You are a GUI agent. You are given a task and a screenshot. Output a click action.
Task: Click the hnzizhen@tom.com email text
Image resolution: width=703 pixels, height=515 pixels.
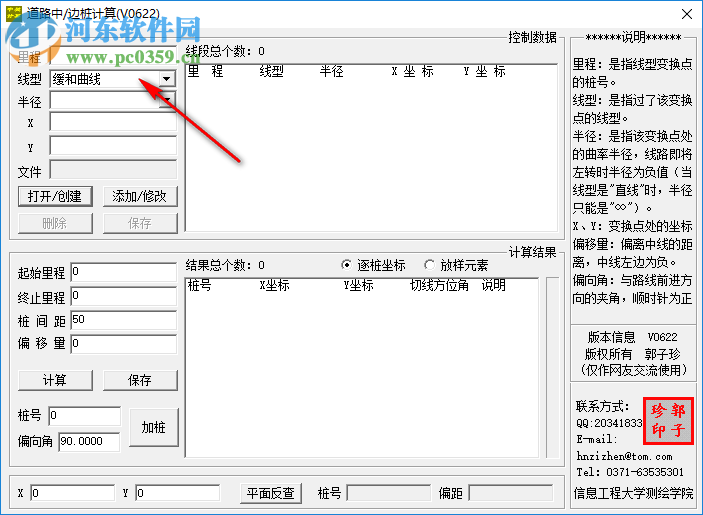coord(624,456)
